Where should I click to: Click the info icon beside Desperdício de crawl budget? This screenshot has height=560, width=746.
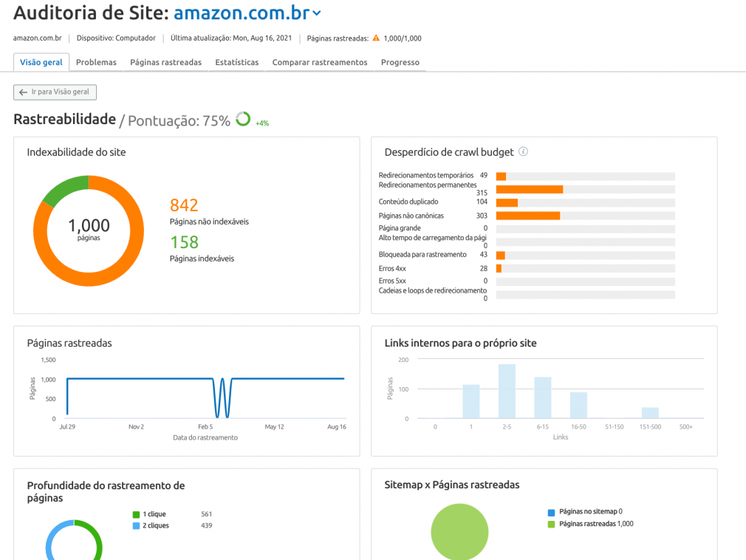click(524, 151)
